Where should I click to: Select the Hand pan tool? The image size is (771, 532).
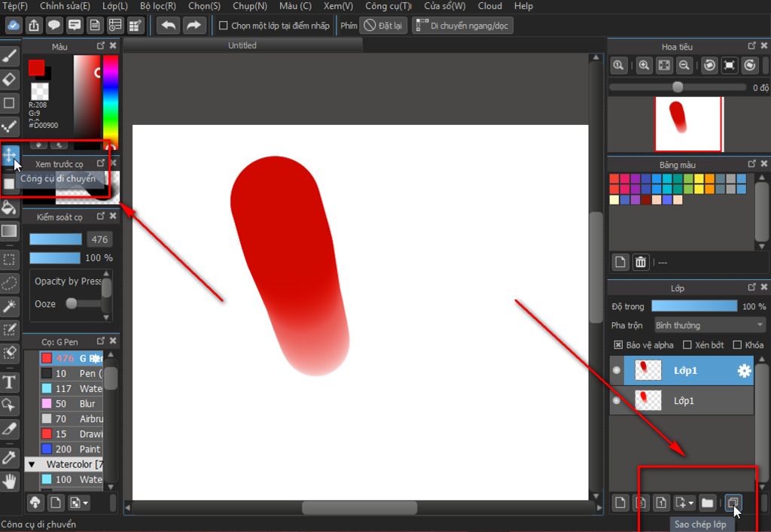point(9,481)
